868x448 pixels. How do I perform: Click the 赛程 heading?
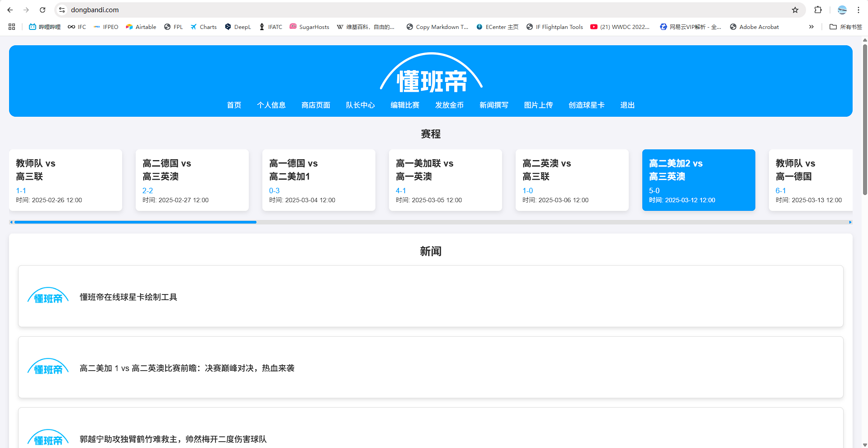(x=431, y=134)
